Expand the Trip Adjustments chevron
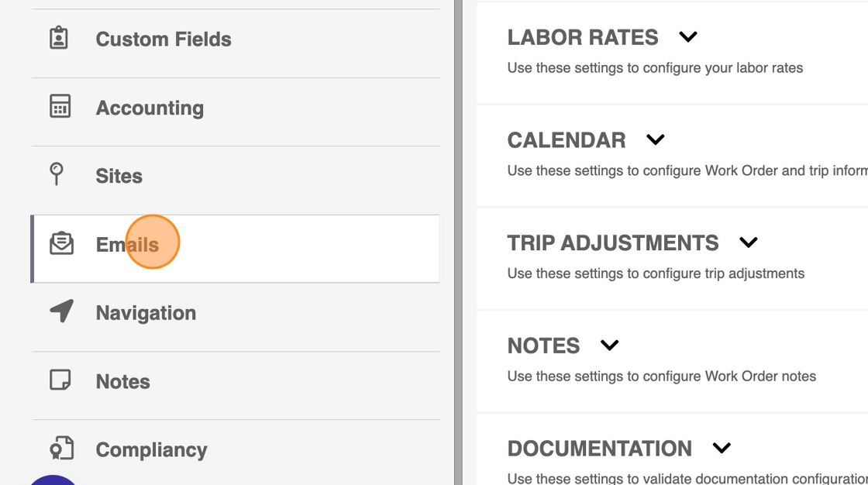Screen dimensions: 868x485 click(748, 242)
